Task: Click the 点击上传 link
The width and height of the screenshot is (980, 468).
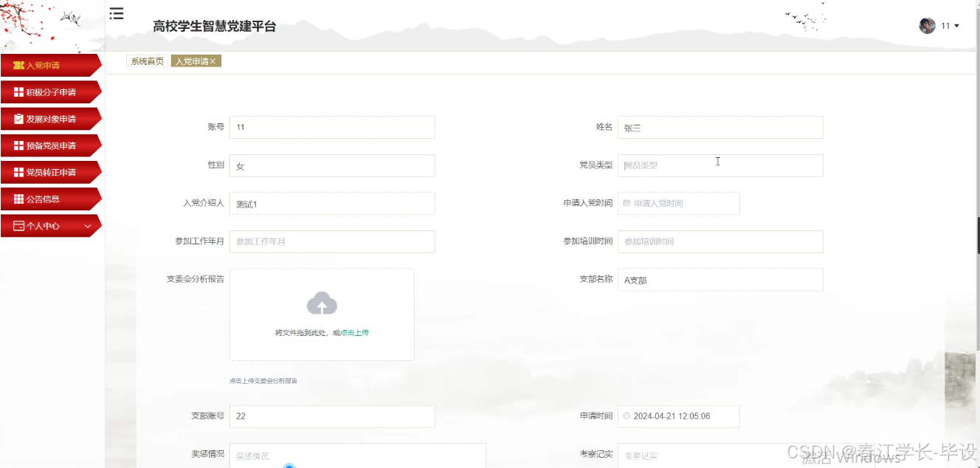Action: [x=354, y=333]
